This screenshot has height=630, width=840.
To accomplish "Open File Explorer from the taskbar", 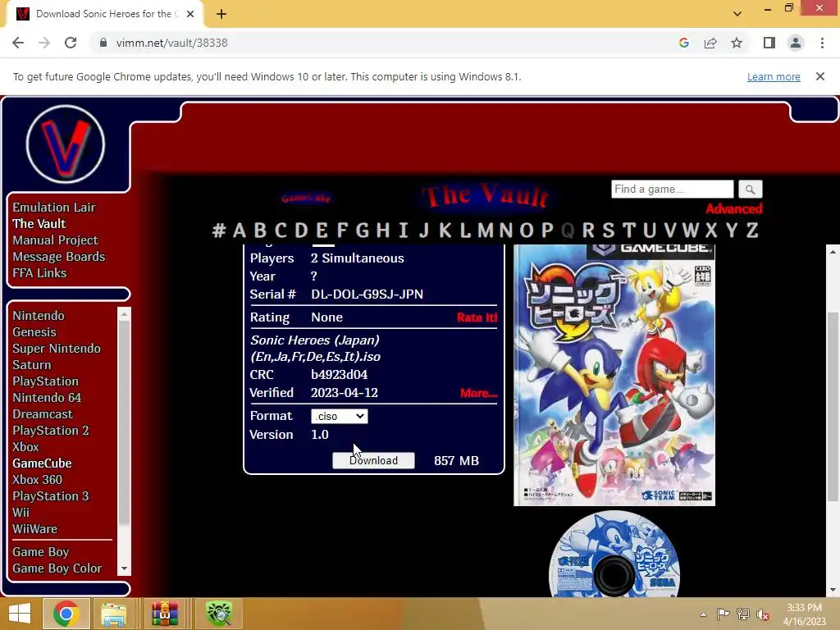I will pyautogui.click(x=114, y=614).
